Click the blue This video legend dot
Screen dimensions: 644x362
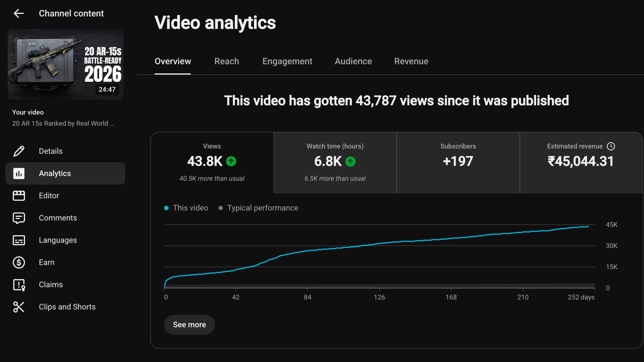coord(166,208)
